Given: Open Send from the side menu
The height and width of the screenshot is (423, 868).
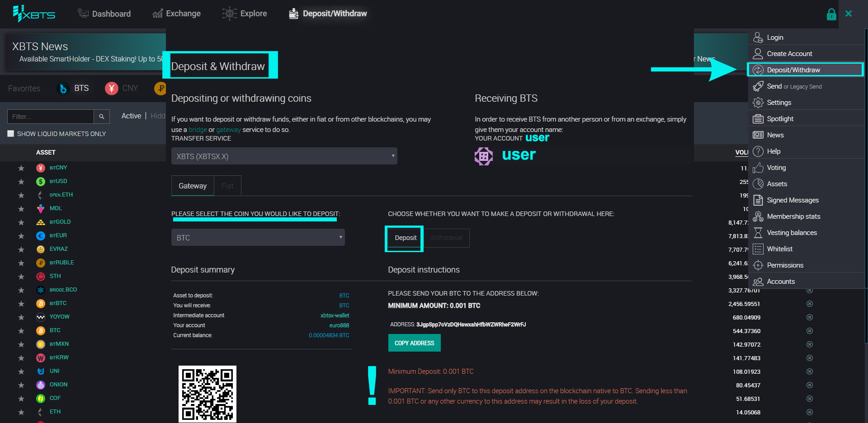Looking at the screenshot, I should (x=774, y=86).
